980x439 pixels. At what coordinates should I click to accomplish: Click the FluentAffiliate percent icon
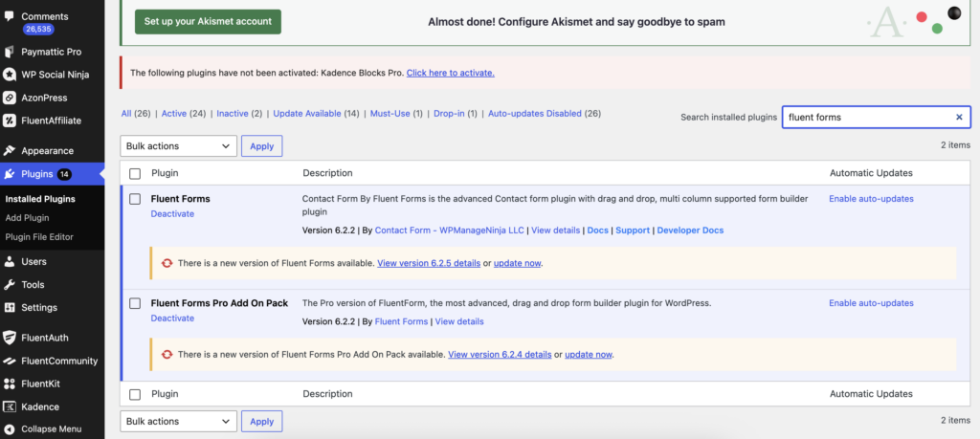[x=10, y=121]
